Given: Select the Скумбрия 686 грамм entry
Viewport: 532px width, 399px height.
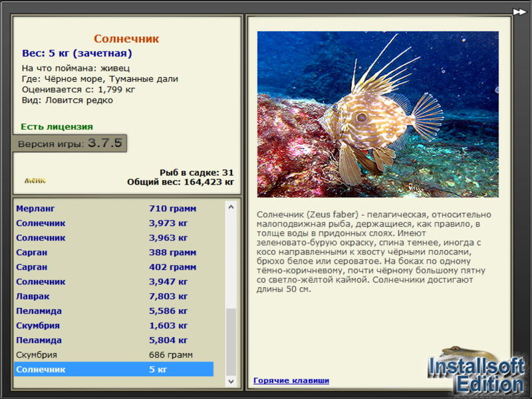Looking at the screenshot, I should click(x=113, y=355).
